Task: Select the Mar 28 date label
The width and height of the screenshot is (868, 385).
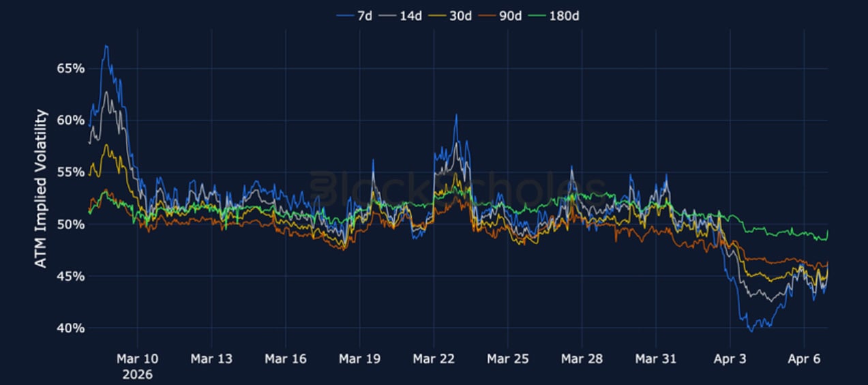Action: [x=582, y=358]
